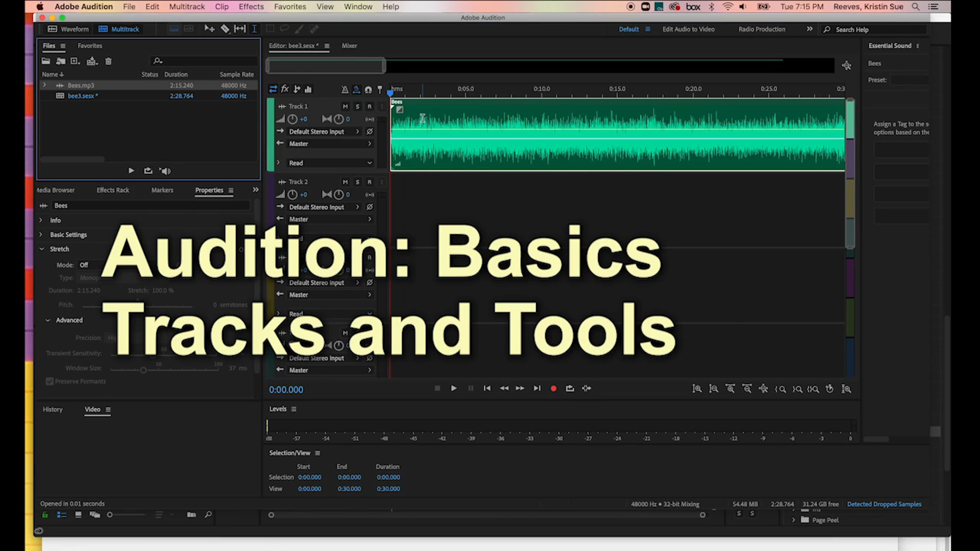This screenshot has width=980, height=551.
Task: Toggle Preserve Formants checkbox
Action: click(x=50, y=381)
